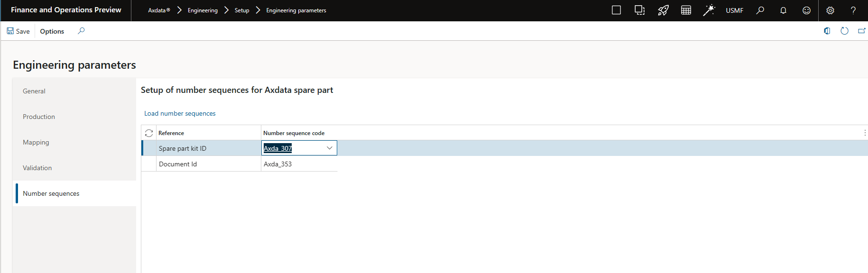Go to Setup breadcrumb
Viewport: 868px width, 273px height.
(242, 10)
